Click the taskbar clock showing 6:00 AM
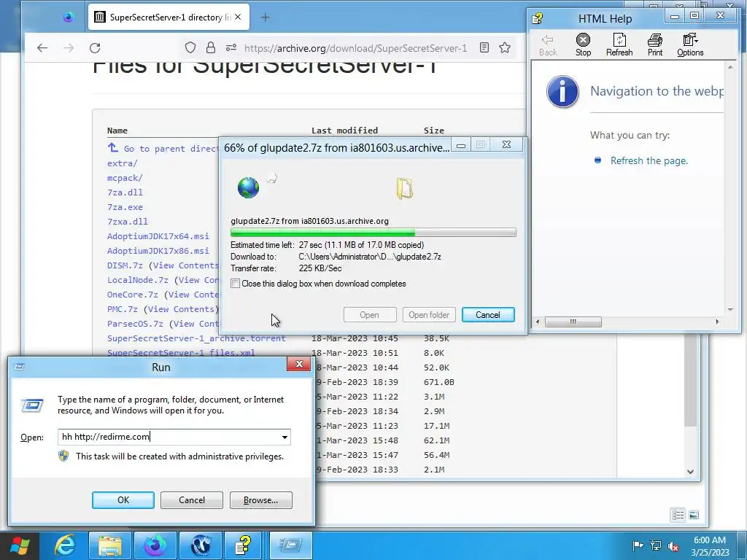The height and width of the screenshot is (560, 747). 710,545
